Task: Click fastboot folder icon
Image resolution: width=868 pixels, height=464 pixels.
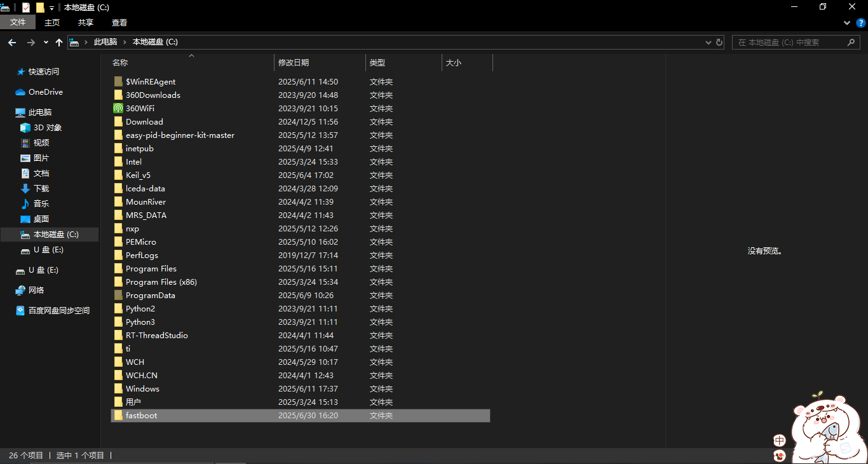Action: 118,415
